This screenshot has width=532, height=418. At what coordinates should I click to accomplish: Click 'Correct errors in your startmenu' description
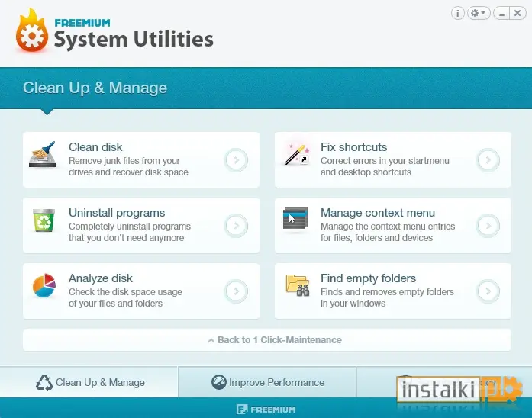tap(385, 161)
